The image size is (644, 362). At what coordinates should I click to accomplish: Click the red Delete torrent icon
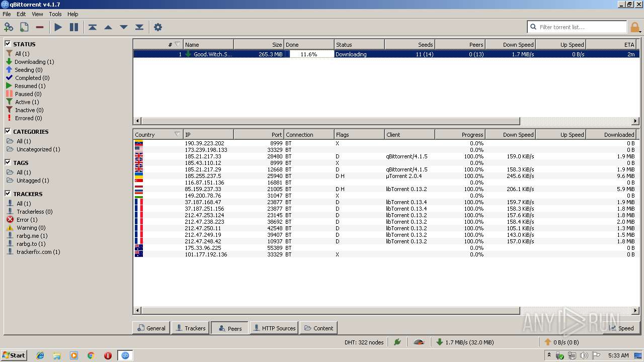coord(40,27)
